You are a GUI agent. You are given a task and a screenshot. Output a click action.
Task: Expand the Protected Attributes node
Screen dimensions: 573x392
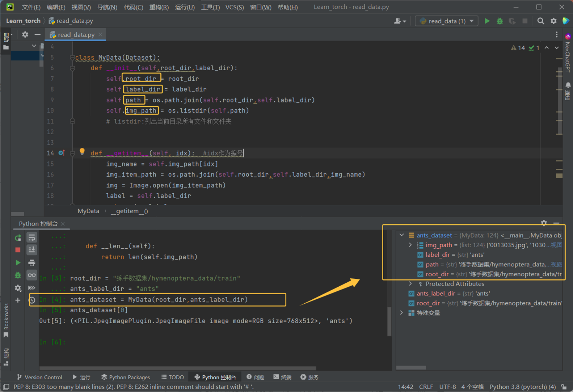[x=410, y=284]
